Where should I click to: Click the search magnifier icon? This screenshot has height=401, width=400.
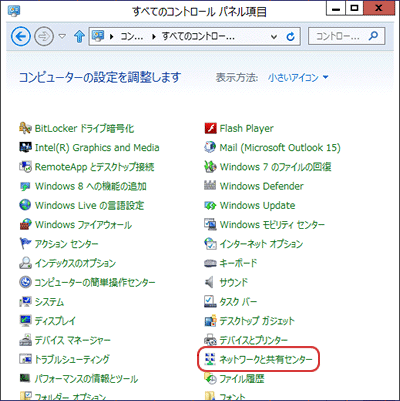point(374,36)
